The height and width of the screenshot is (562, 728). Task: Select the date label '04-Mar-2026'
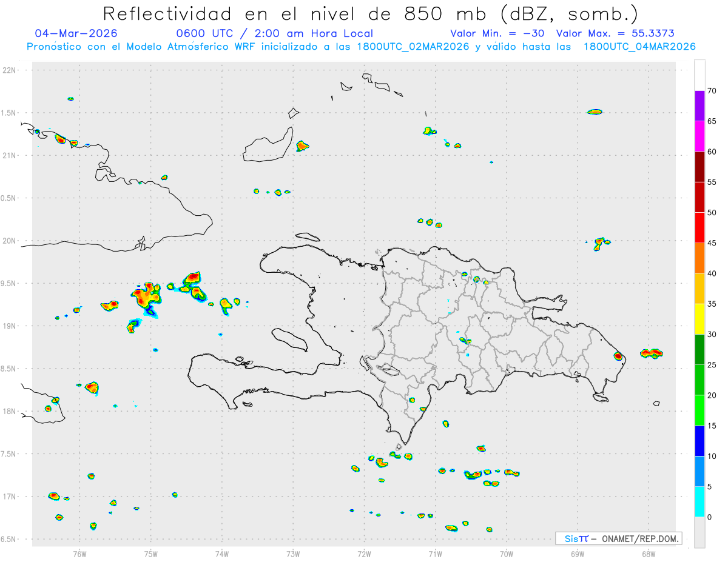76,33
